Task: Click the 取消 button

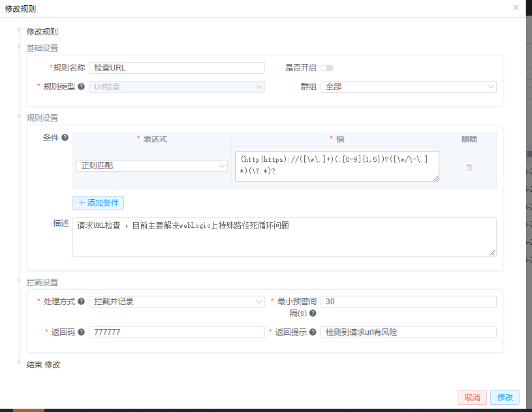Action: [473, 398]
